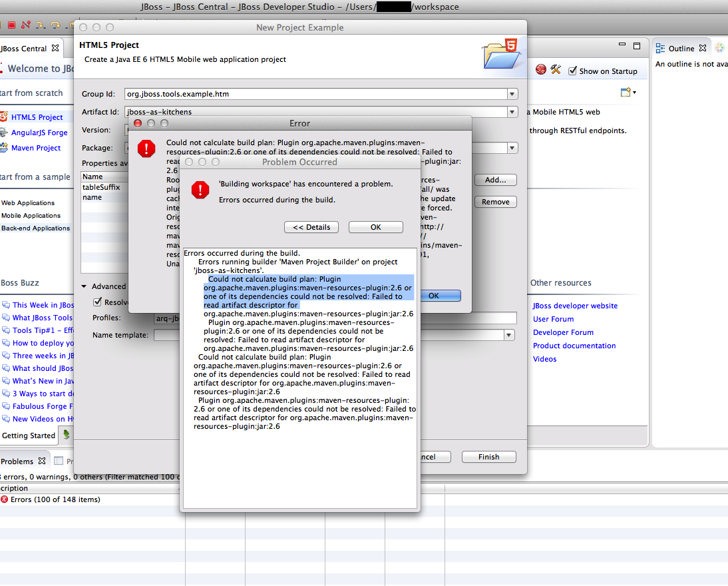This screenshot has height=586, width=728.
Task: Click the feed icon beside Tools Tip#1
Action: point(6,330)
